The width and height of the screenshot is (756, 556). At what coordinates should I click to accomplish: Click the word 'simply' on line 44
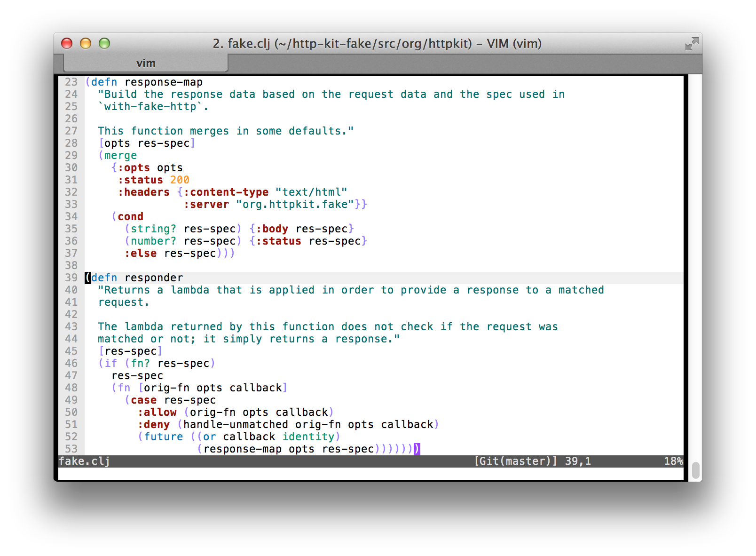point(243,339)
